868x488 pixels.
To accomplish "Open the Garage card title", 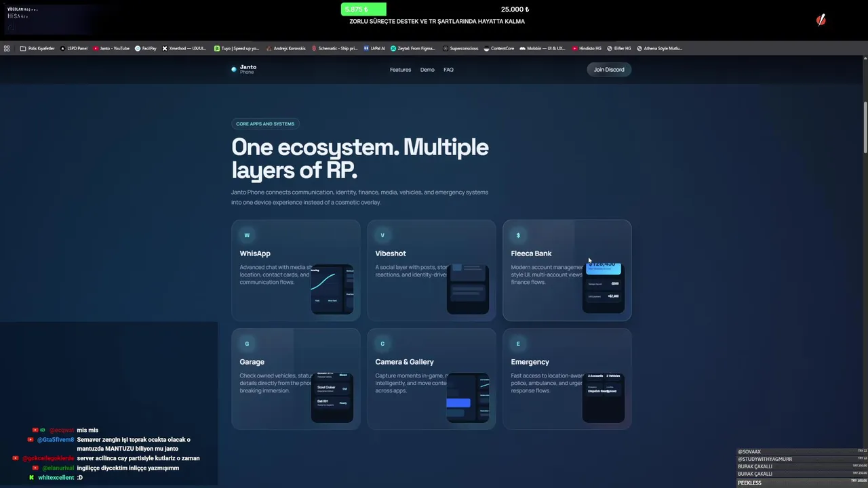I will [x=252, y=362].
